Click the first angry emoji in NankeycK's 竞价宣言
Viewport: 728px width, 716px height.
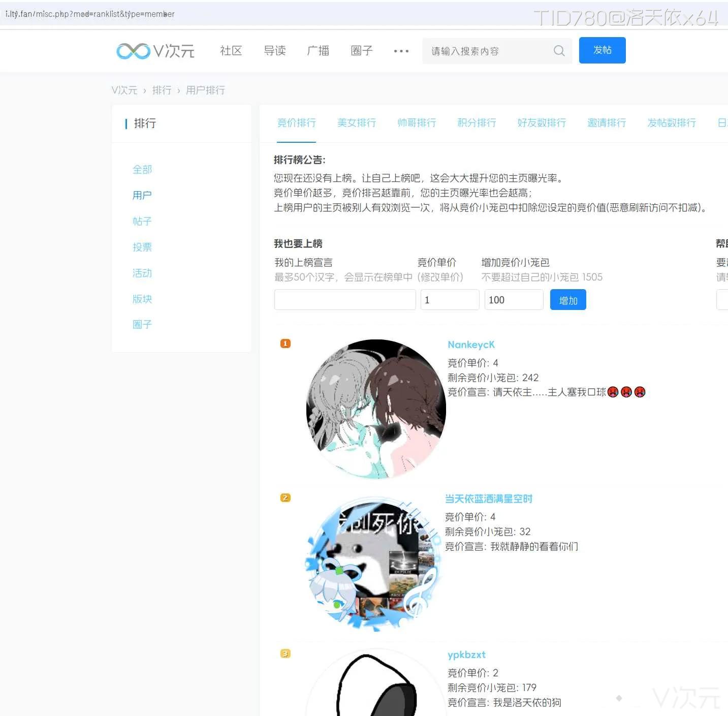pyautogui.click(x=613, y=392)
